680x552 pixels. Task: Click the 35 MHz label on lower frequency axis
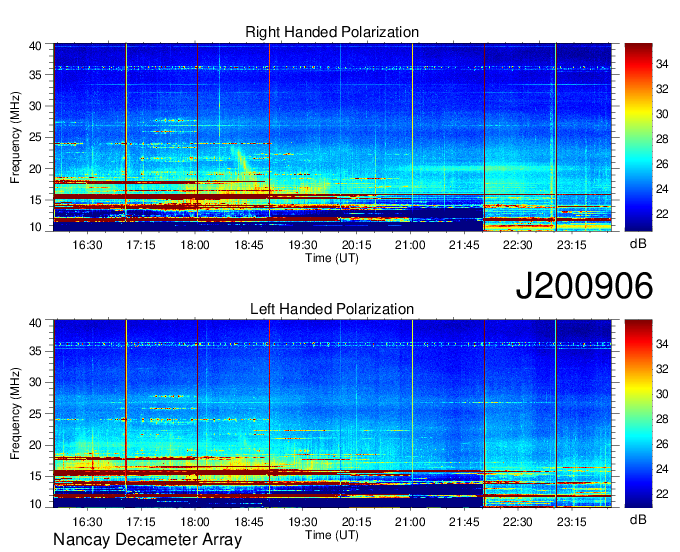pos(35,351)
